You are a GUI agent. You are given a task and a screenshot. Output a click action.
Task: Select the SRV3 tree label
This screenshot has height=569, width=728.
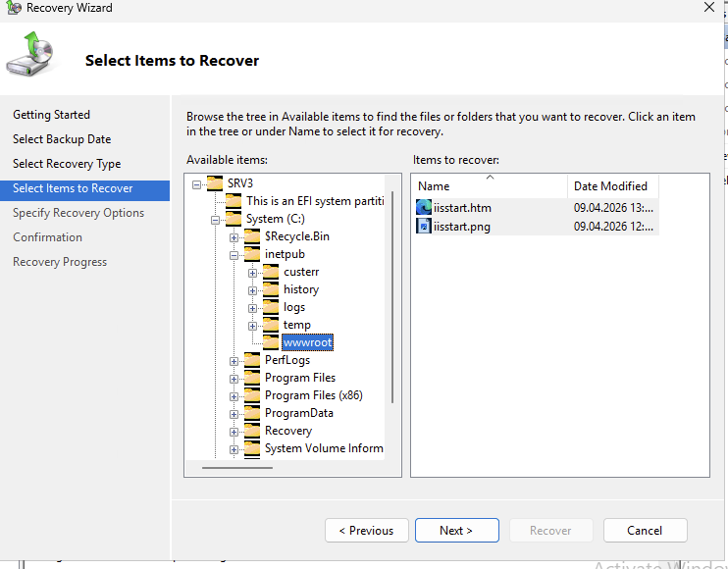[x=240, y=183]
